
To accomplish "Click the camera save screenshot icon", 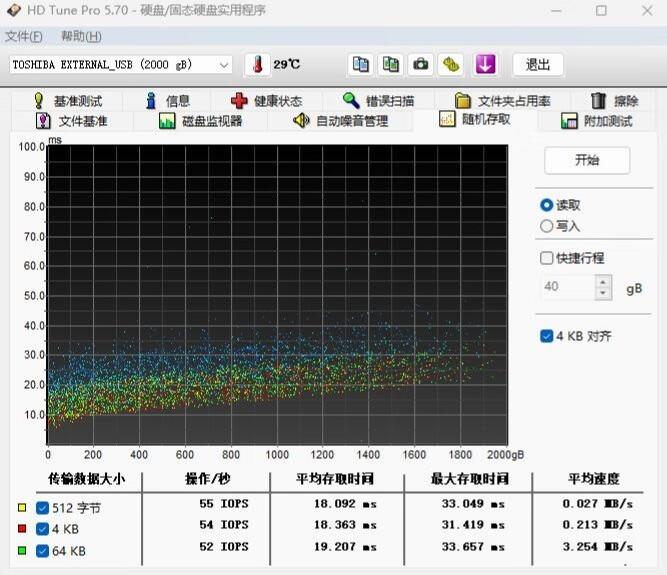I will click(422, 64).
